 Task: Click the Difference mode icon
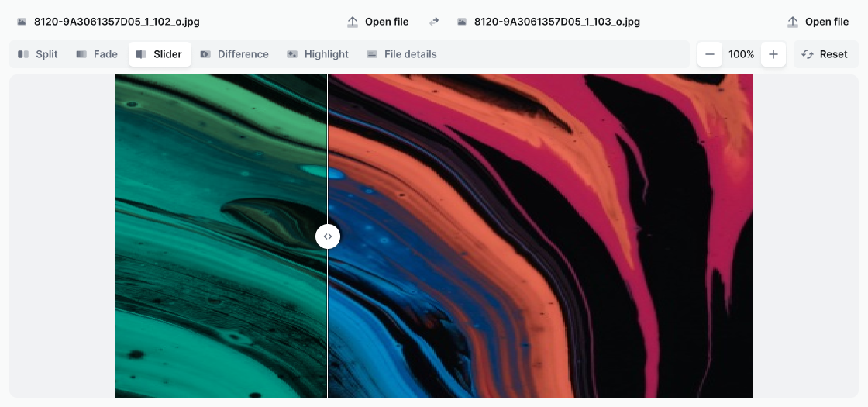205,54
